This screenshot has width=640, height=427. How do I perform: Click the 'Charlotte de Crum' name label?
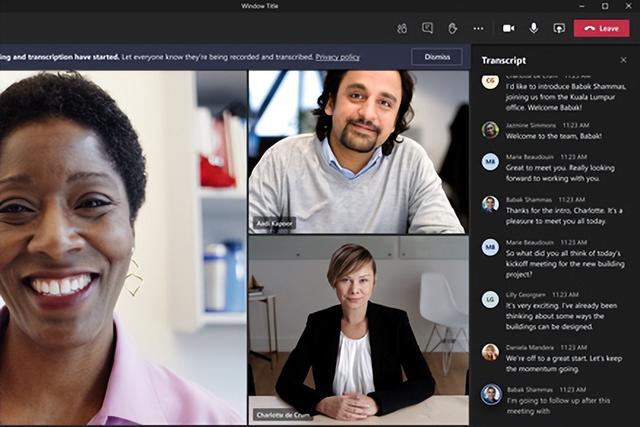(282, 415)
